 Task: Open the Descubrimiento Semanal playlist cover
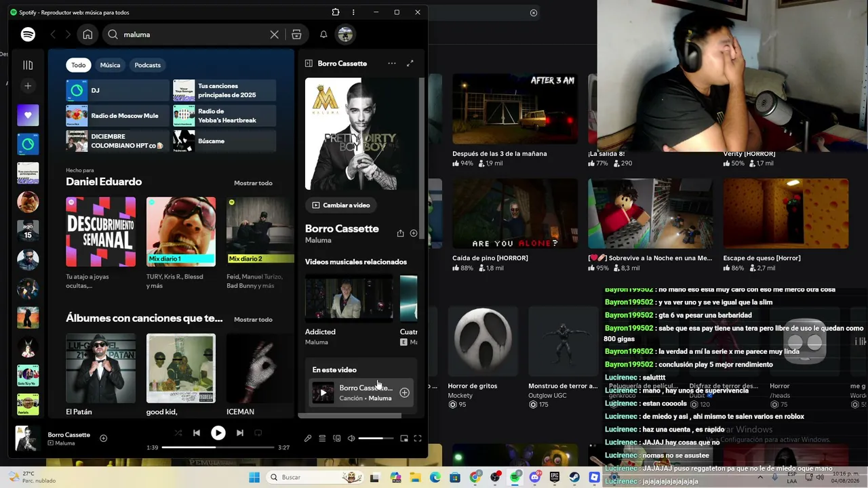coord(100,232)
